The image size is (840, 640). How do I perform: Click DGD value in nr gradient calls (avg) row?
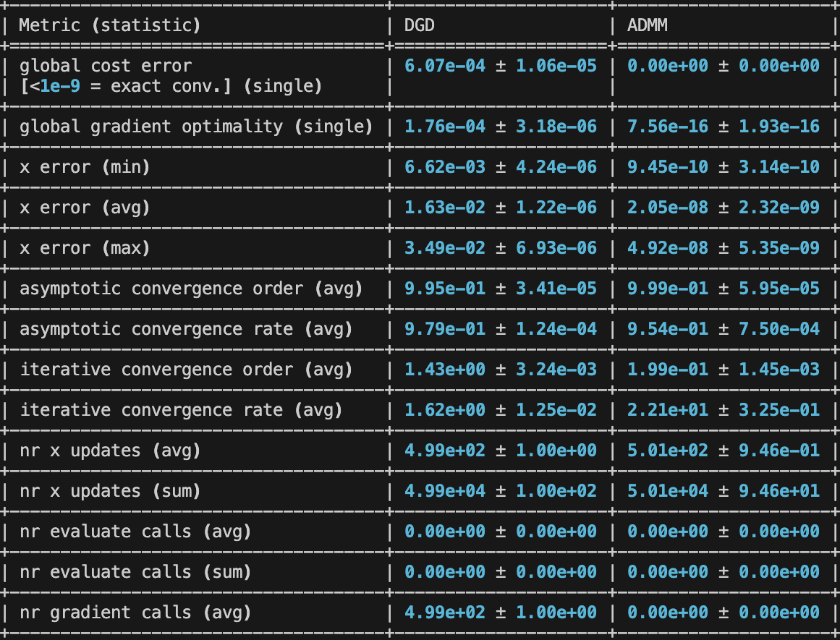(x=501, y=612)
